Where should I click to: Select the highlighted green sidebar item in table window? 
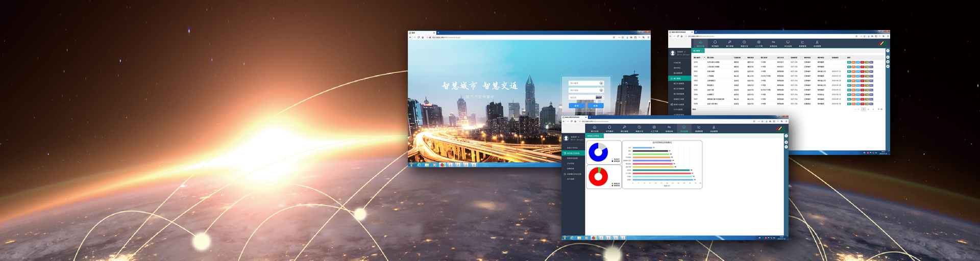click(680, 79)
